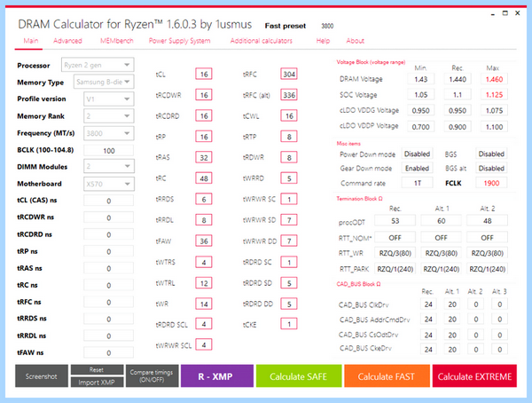
Task: Switch to the Advanced tab
Action: 67,41
